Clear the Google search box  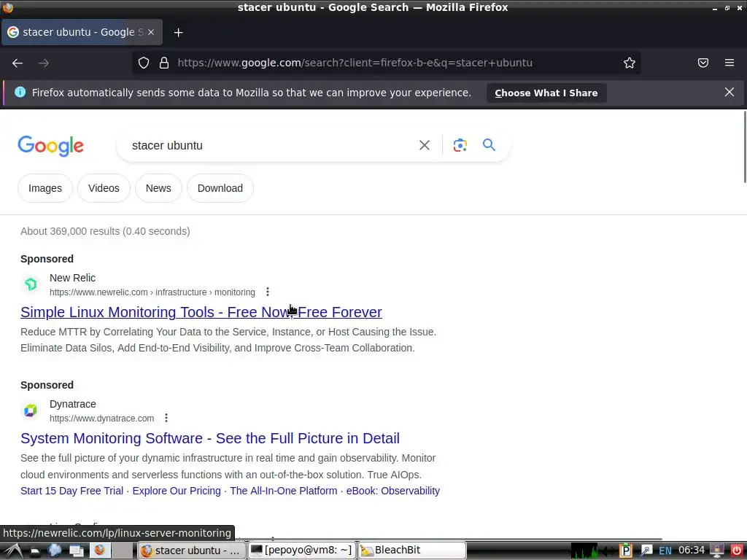click(x=425, y=145)
